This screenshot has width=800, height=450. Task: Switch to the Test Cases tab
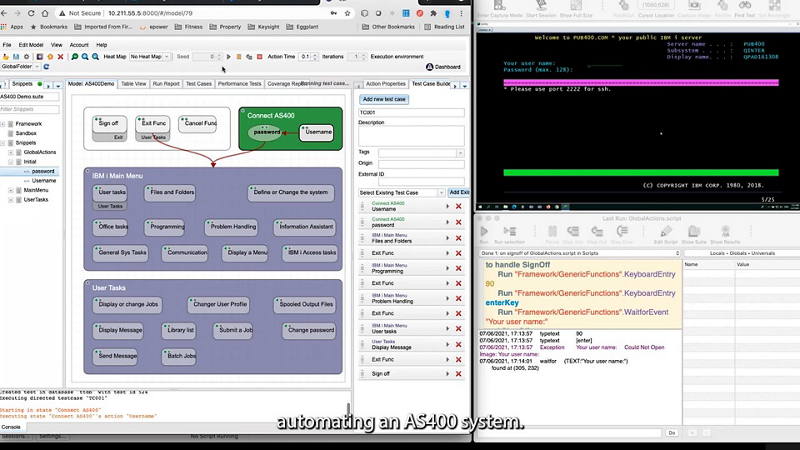click(x=198, y=84)
